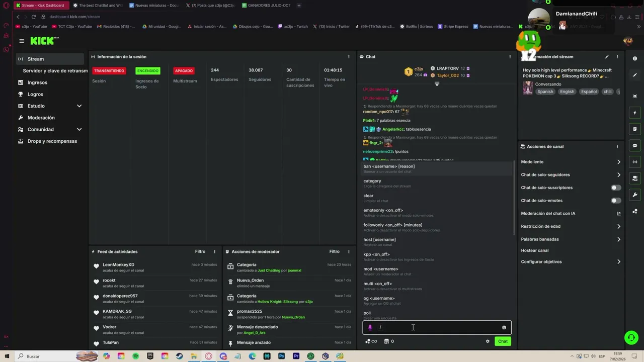This screenshot has height=362, width=644.
Task: Collapse leaderboard with arrow under top chatters
Action: click(x=437, y=84)
